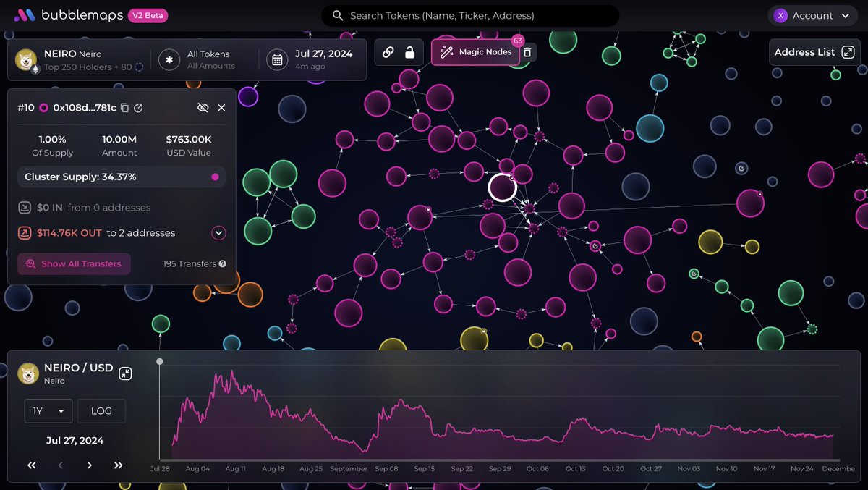Open address in explorer via arrow icon
The width and height of the screenshot is (868, 490).
coord(138,108)
